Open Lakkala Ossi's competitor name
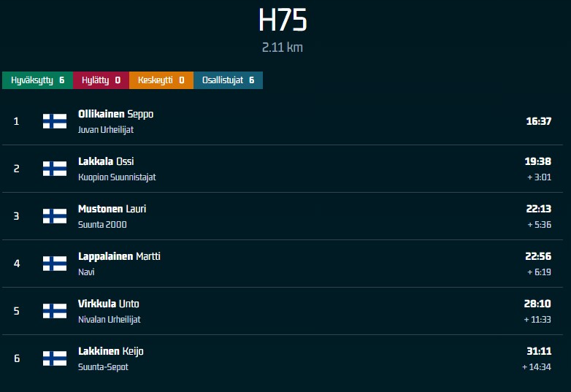This screenshot has height=392, width=571. pos(106,161)
